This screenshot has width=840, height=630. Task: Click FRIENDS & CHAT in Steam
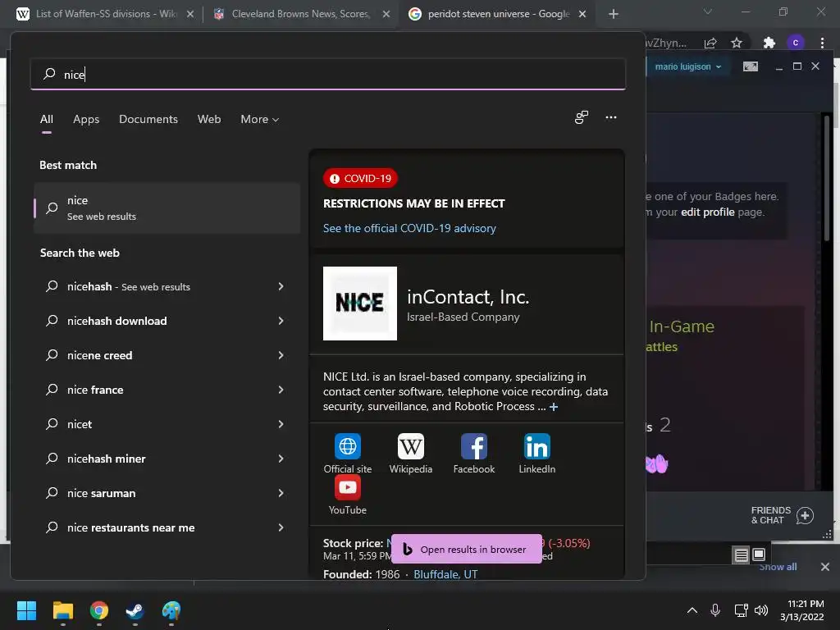click(771, 515)
